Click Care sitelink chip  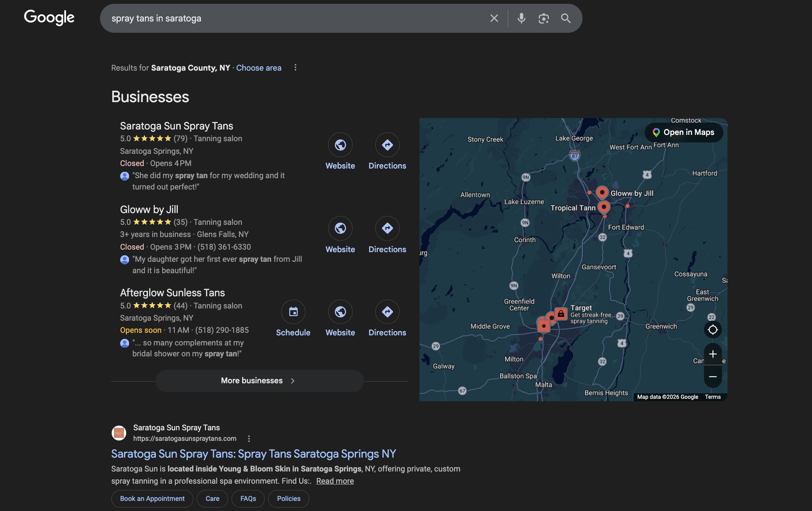coord(212,499)
